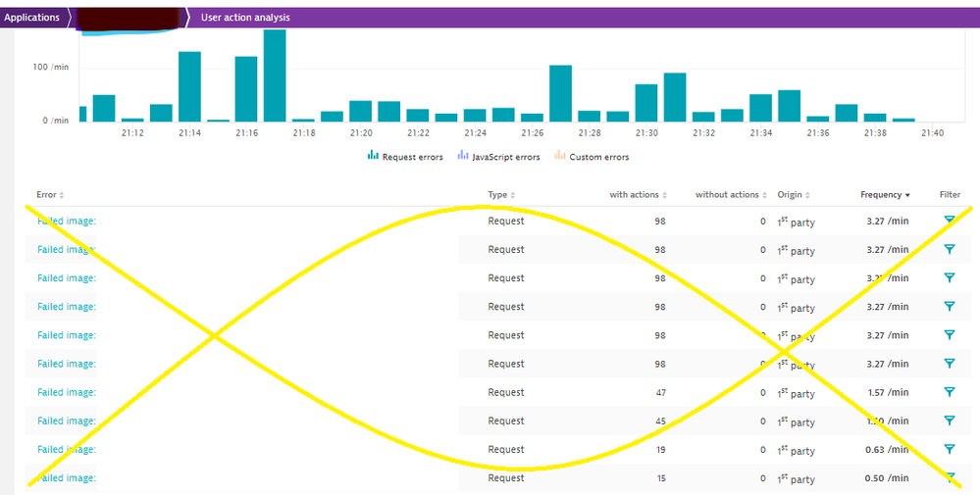980x495 pixels.
Task: Toggle JavaScript errors legend item
Action: pyautogui.click(x=498, y=157)
